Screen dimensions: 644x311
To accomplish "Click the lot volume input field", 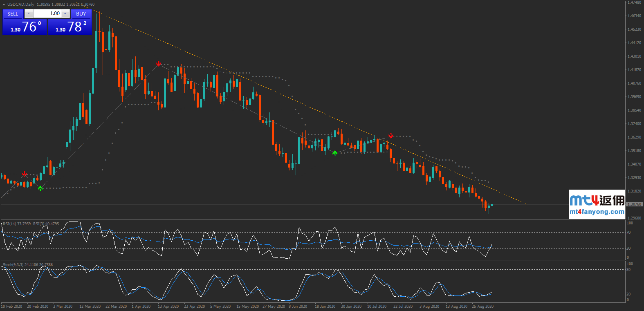I will click(47, 14).
